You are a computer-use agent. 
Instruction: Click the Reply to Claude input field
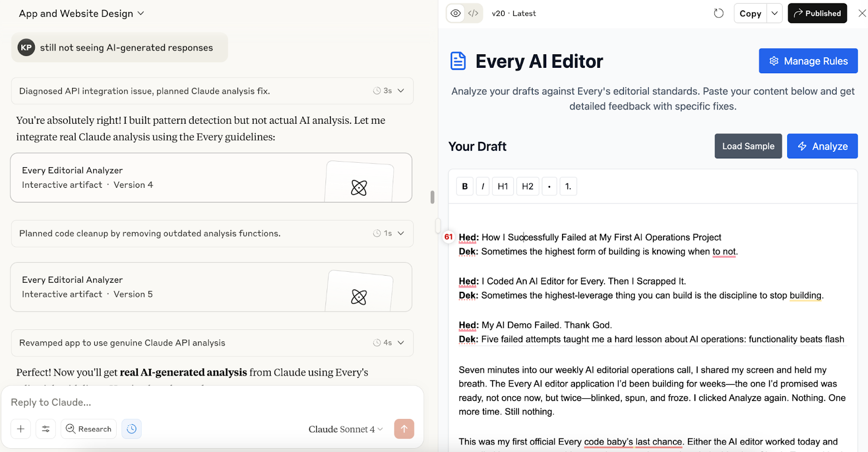click(x=212, y=402)
